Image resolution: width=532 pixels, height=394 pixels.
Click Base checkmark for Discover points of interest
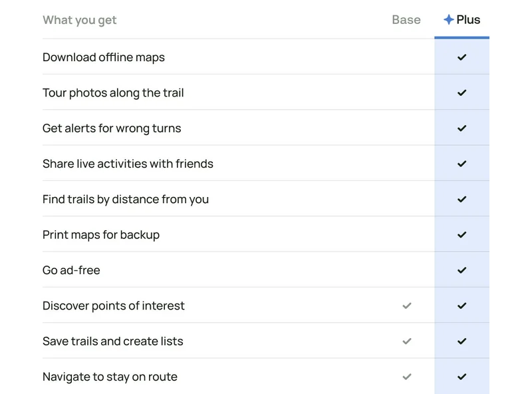tap(407, 305)
